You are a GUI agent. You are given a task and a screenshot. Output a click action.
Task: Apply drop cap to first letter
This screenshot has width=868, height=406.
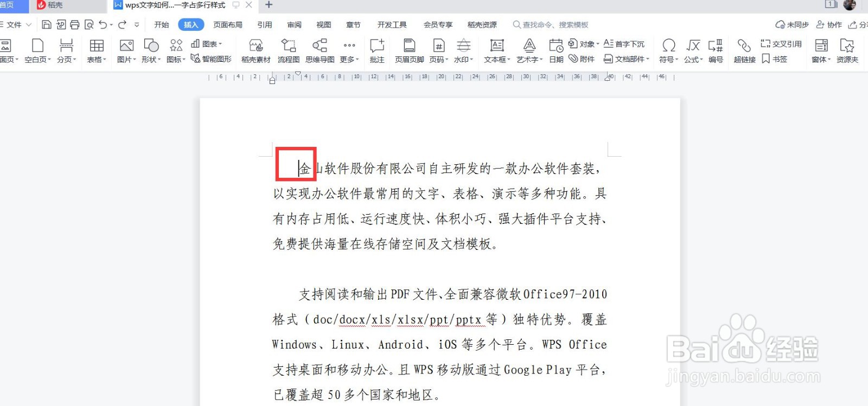pyautogui.click(x=624, y=44)
